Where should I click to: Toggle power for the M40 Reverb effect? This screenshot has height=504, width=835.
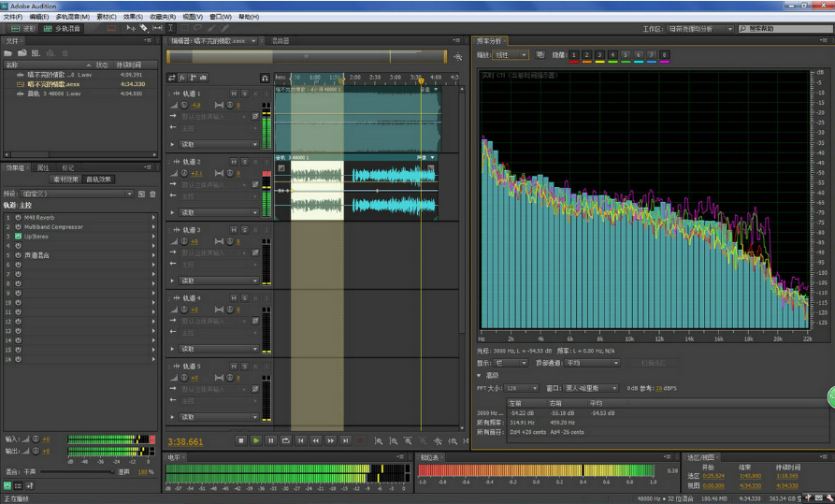18,217
